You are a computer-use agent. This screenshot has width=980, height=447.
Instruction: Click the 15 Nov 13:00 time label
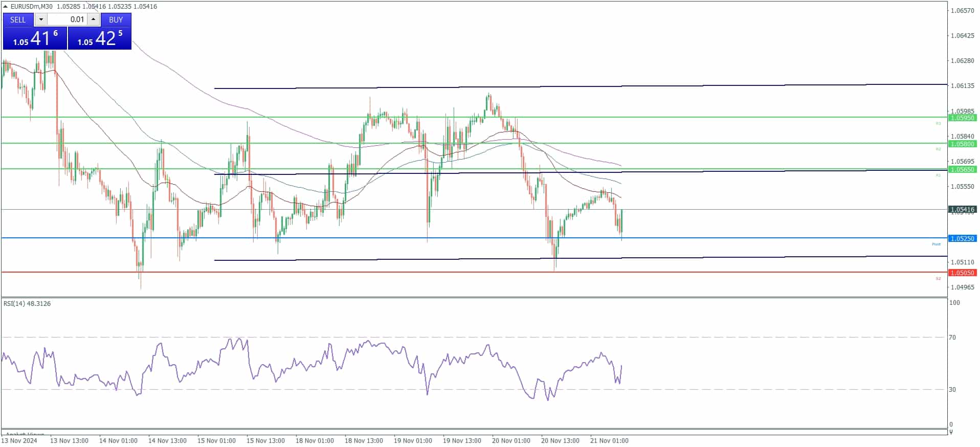tap(265, 441)
